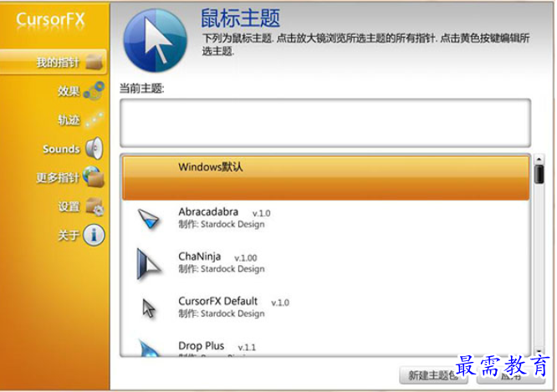
Task: Open 更多指针 in the sidebar
Action: [x=58, y=177]
